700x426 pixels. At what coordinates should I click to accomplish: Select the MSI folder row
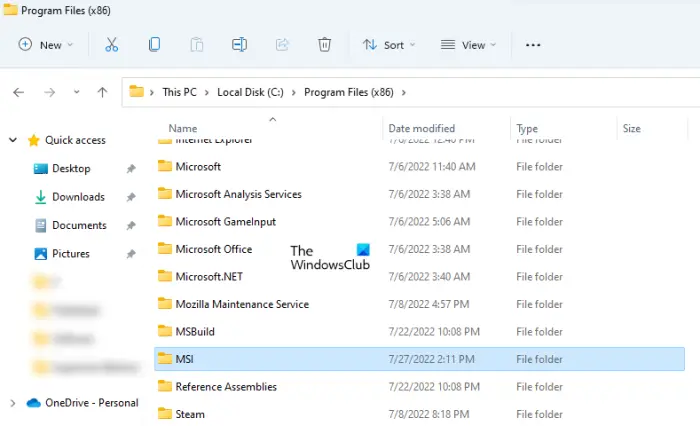[x=419, y=359]
